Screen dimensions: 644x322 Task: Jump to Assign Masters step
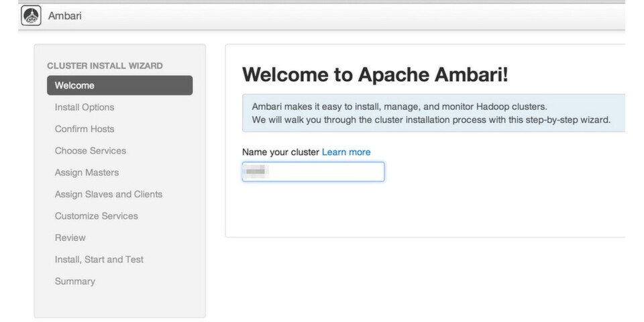click(87, 172)
